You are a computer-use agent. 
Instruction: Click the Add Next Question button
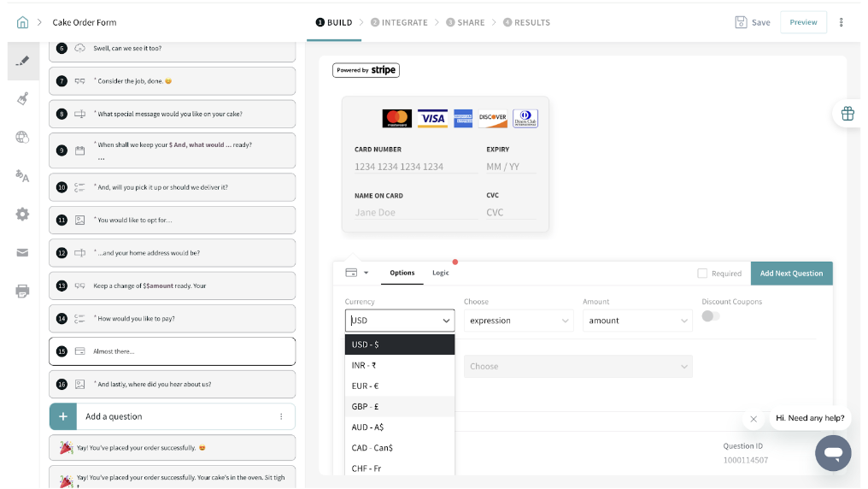791,274
